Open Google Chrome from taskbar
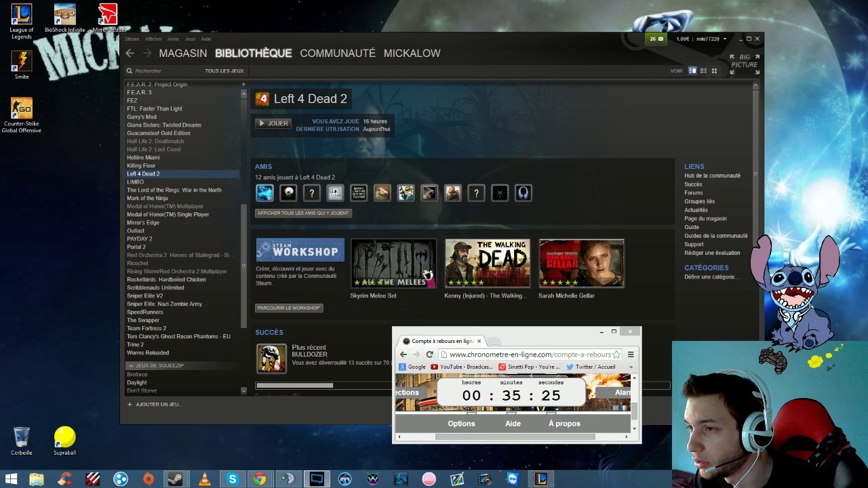 click(260, 479)
